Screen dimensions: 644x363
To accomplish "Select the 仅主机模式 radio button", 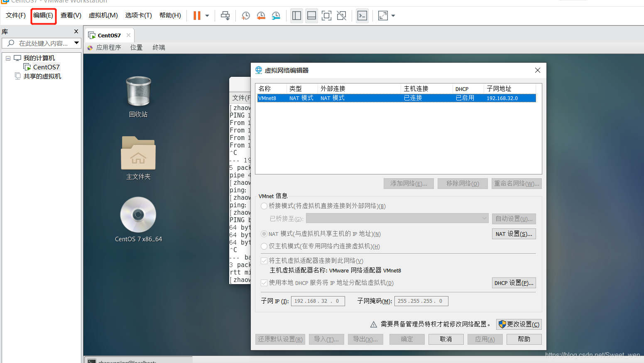I will tap(264, 246).
